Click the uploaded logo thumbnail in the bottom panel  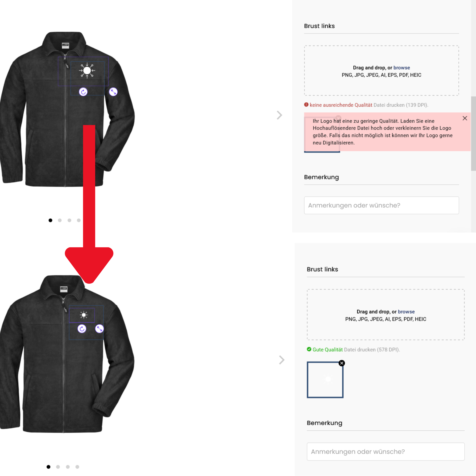pos(325,380)
